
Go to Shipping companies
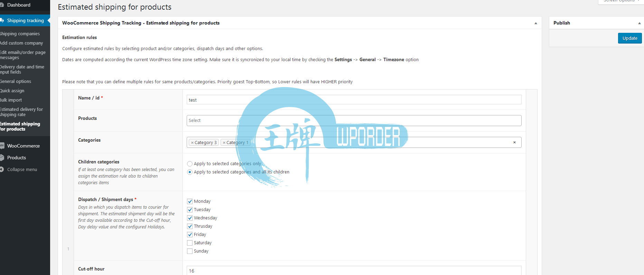(x=20, y=34)
